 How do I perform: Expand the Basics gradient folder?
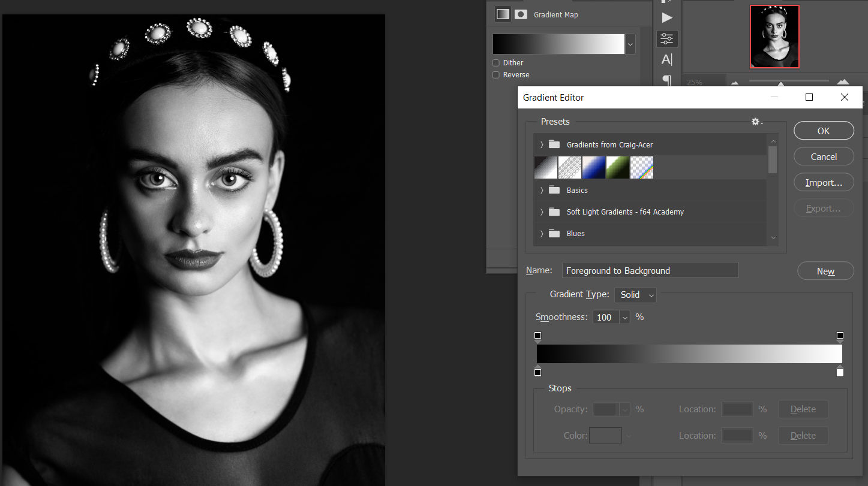(x=542, y=191)
